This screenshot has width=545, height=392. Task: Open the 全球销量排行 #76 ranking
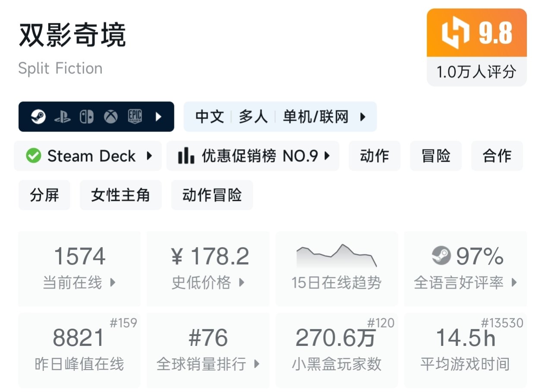(208, 350)
